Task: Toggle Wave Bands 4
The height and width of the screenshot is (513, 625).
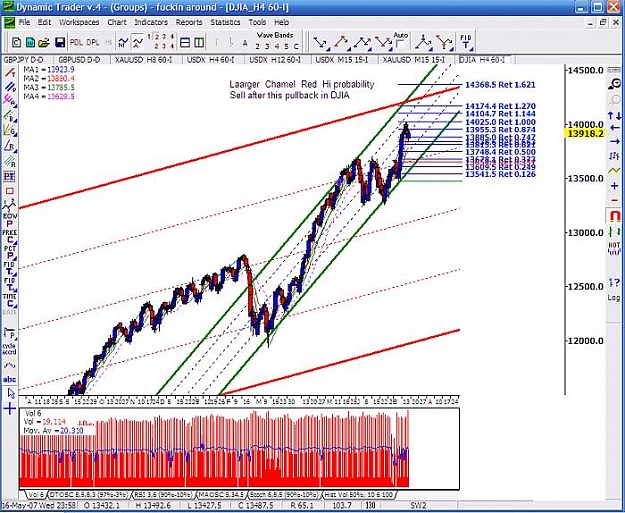Action: point(277,47)
